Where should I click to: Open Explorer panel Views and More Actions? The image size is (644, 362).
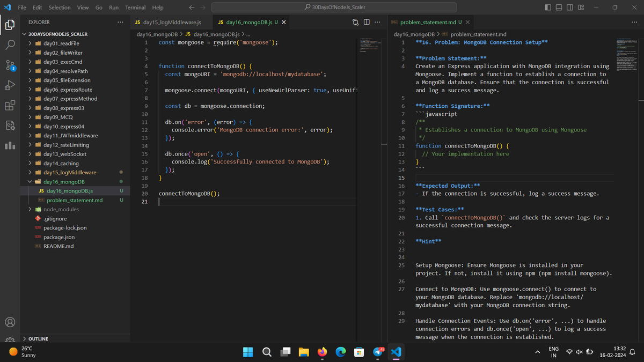tap(120, 23)
